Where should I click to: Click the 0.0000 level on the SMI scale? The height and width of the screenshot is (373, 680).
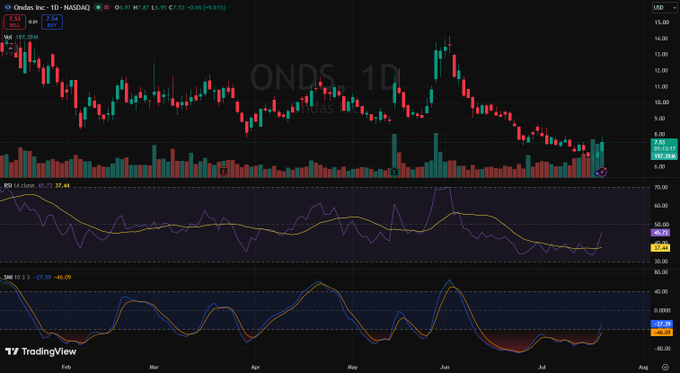[662, 311]
